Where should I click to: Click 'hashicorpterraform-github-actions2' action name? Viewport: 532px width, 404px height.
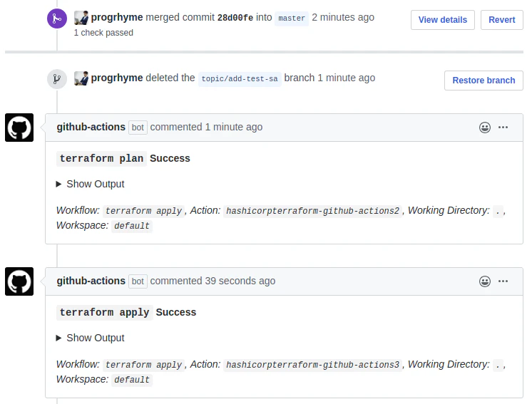click(x=312, y=211)
